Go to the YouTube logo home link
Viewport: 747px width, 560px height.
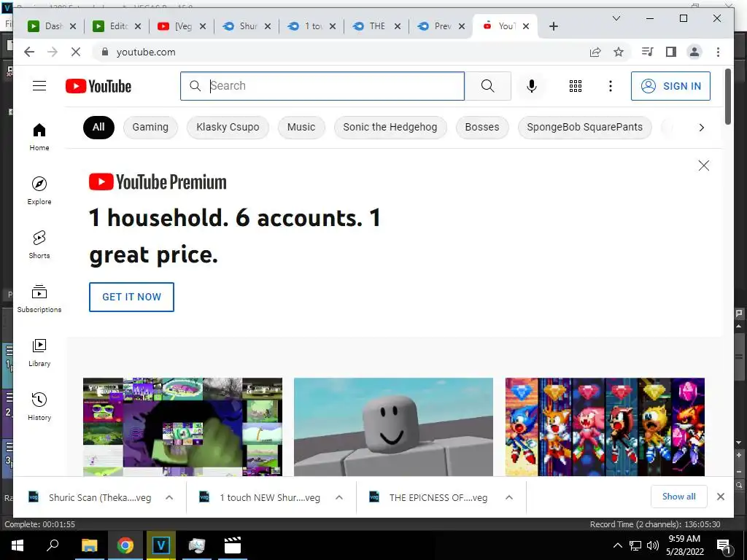[x=98, y=86]
